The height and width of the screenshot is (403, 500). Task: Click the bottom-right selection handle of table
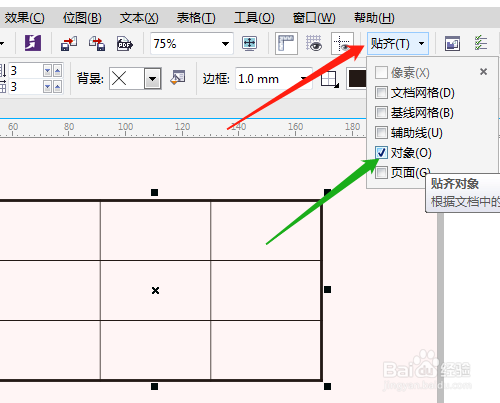tap(327, 386)
